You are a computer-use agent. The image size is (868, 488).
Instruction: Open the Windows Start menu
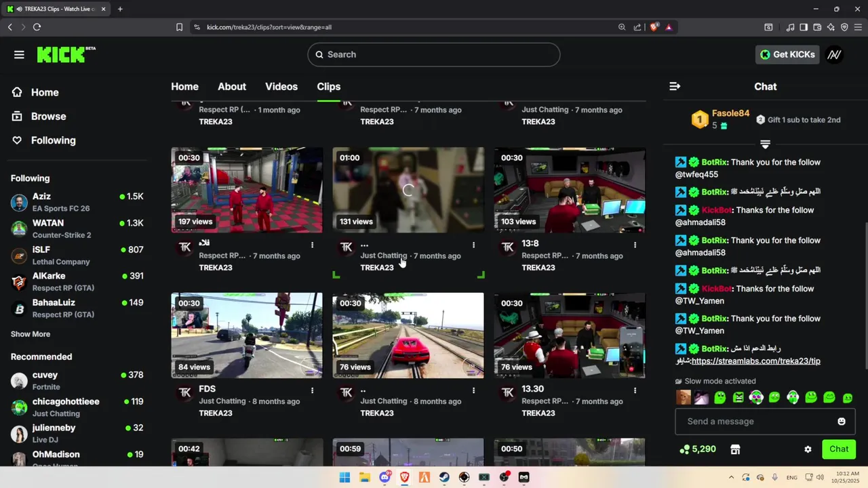tap(344, 477)
